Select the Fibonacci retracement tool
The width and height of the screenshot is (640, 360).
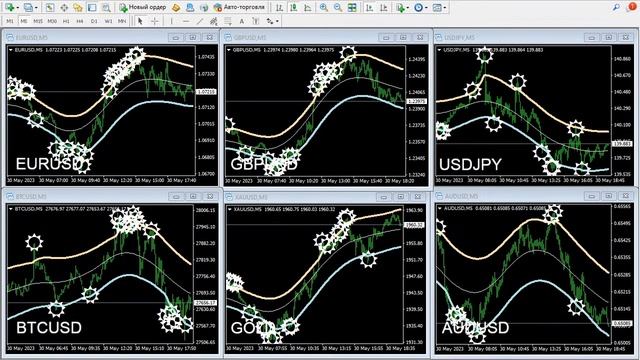click(x=227, y=21)
